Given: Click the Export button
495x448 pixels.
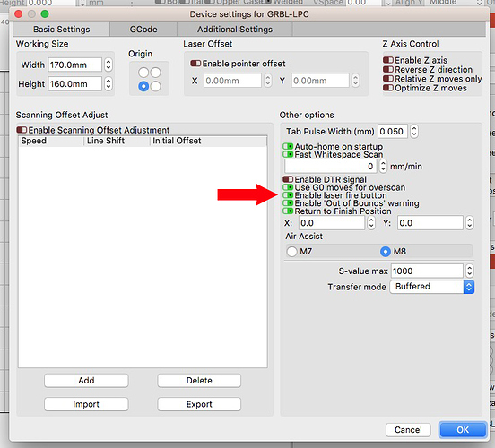Looking at the screenshot, I should point(199,404).
